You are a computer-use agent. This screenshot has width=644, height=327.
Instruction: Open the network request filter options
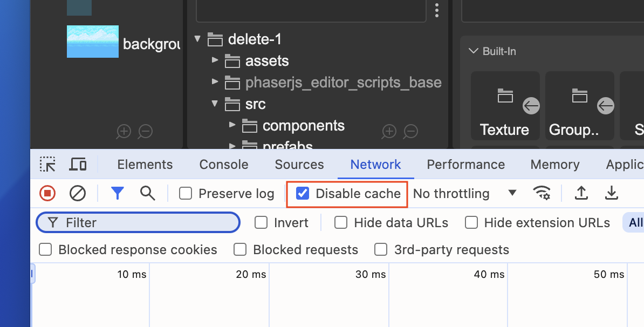pos(118,193)
